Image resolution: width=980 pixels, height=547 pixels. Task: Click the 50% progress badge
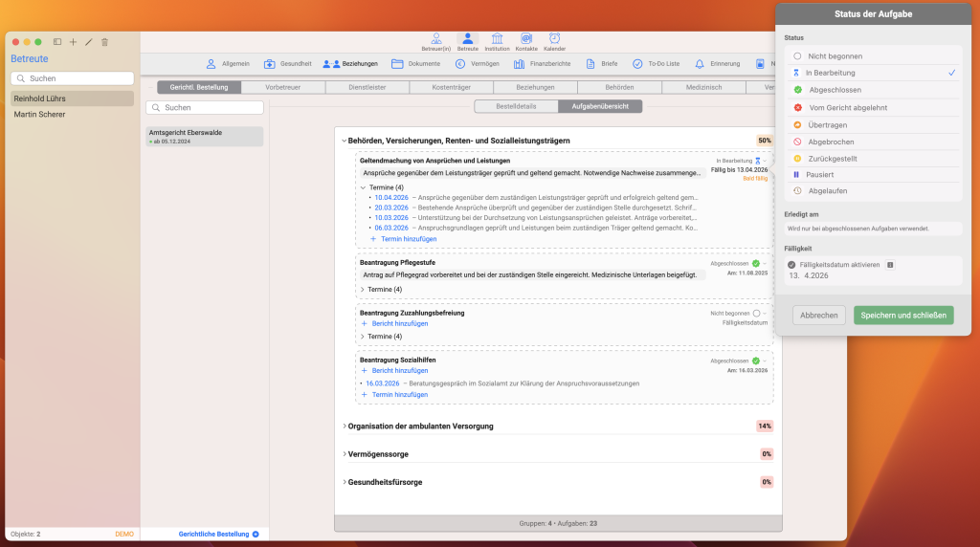click(764, 141)
